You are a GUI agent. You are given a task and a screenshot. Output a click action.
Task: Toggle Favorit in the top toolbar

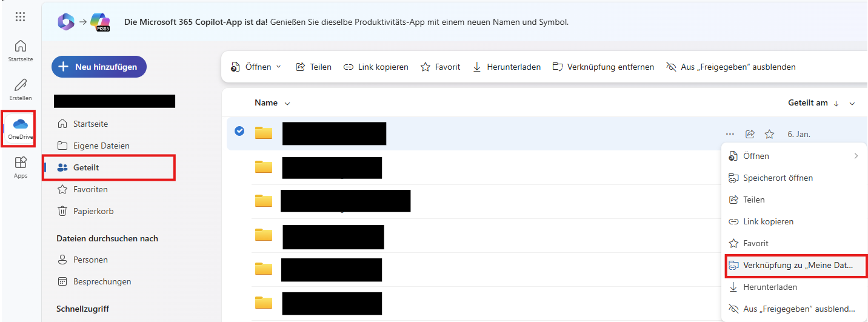point(440,67)
